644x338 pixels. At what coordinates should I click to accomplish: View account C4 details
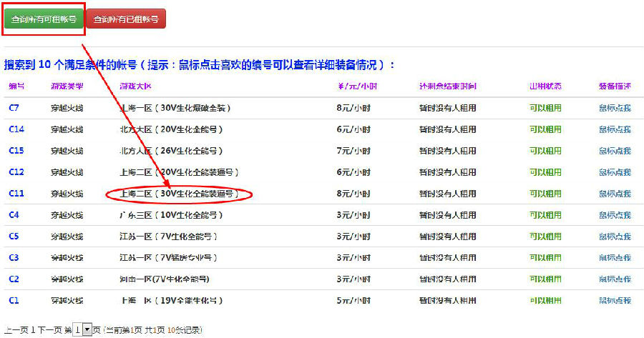click(14, 215)
